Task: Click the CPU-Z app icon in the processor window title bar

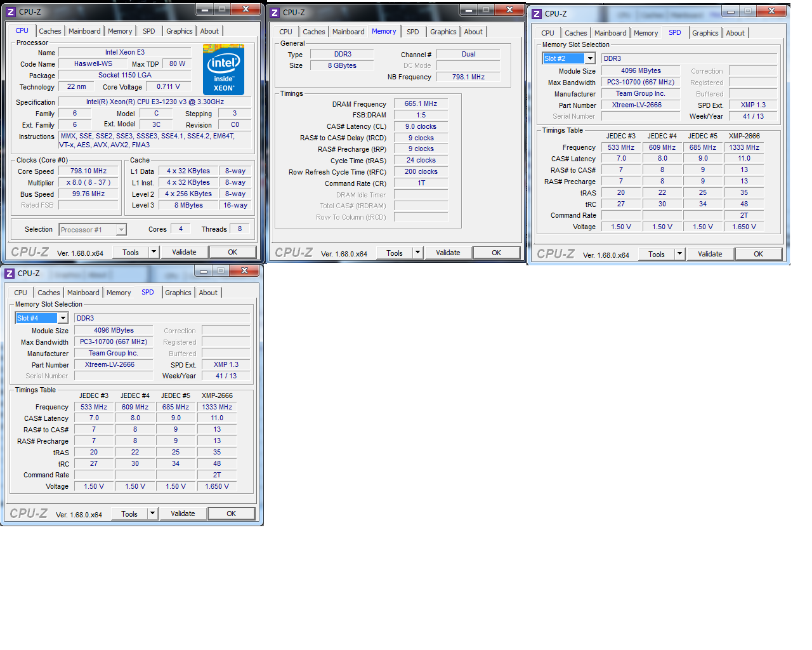Action: (11, 12)
